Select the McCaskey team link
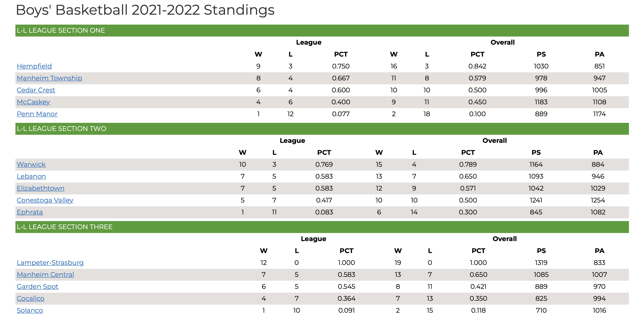Image resolution: width=644 pixels, height=318 pixels. pos(33,102)
